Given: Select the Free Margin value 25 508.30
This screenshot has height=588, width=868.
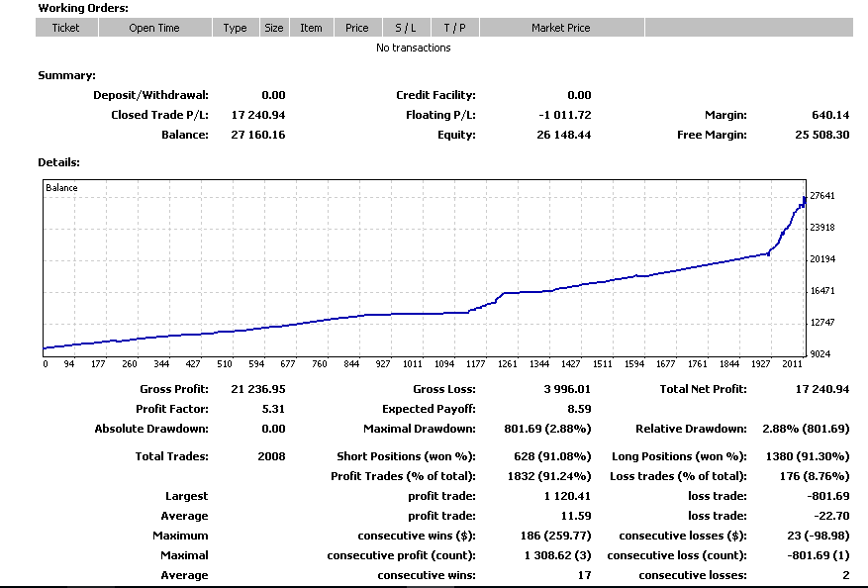Looking at the screenshot, I should point(822,135).
